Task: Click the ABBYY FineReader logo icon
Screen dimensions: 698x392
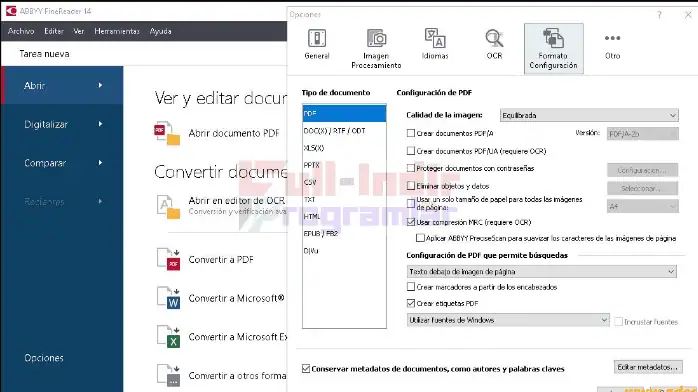Action: pos(11,11)
